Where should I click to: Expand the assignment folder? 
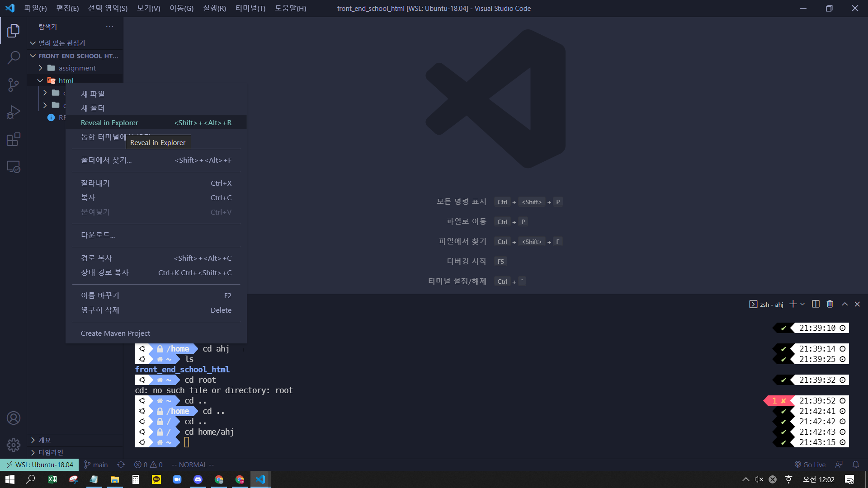click(x=77, y=68)
